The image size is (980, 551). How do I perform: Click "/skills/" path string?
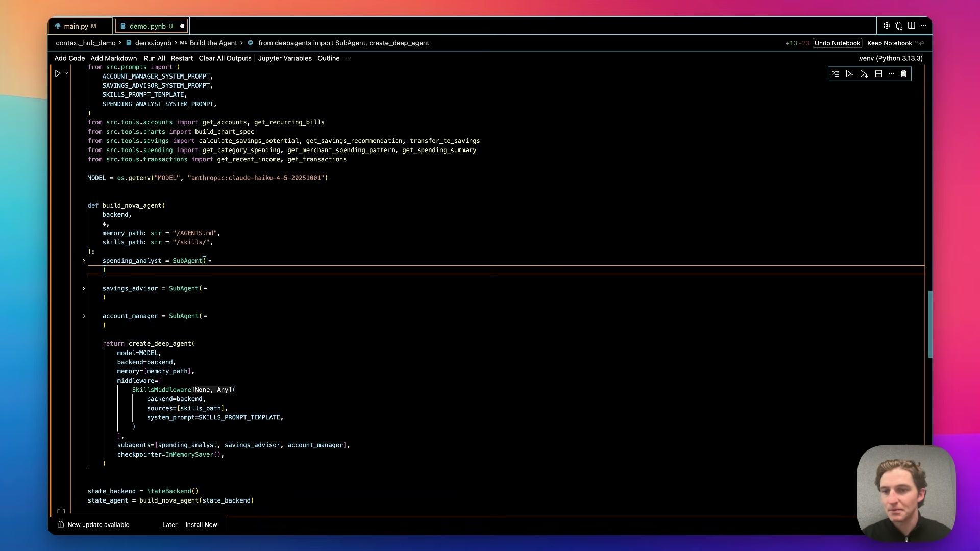point(191,242)
